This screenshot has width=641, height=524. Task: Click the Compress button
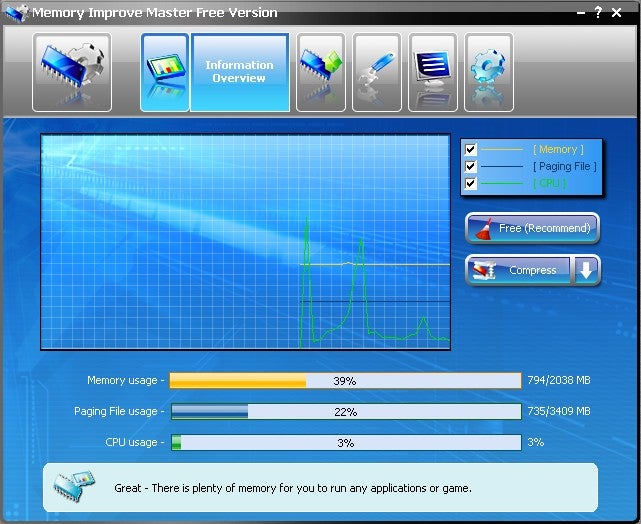[518, 270]
